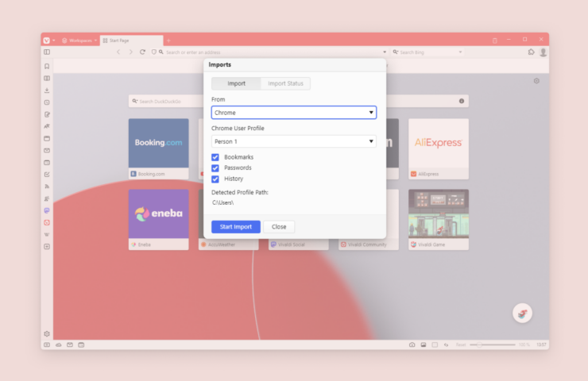The image size is (588, 381).
Task: Open the Search Bing engine dropdown arrow
Action: [460, 52]
